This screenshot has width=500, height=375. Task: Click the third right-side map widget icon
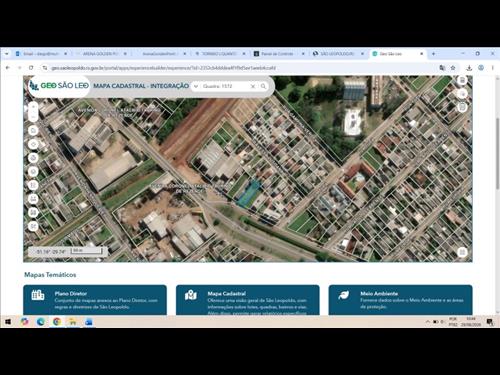tap(462, 107)
